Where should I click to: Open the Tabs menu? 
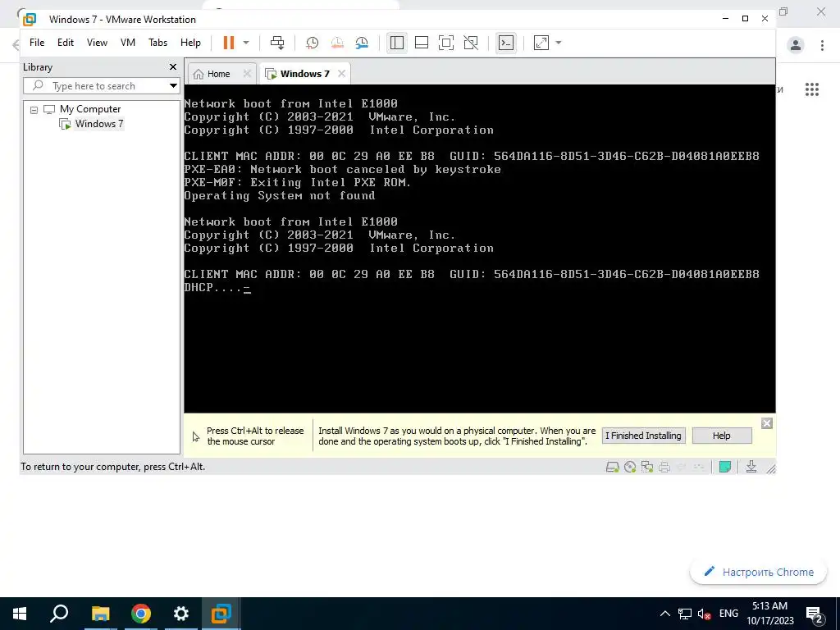pos(157,43)
